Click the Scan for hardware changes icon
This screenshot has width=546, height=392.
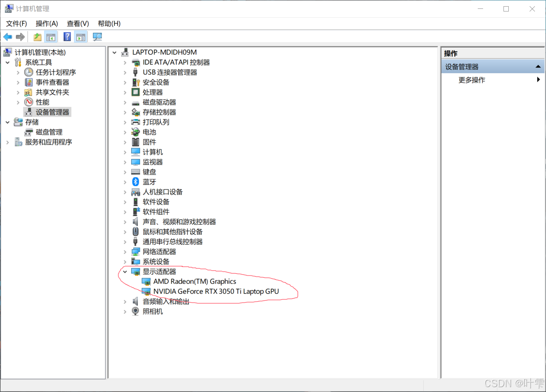(97, 37)
